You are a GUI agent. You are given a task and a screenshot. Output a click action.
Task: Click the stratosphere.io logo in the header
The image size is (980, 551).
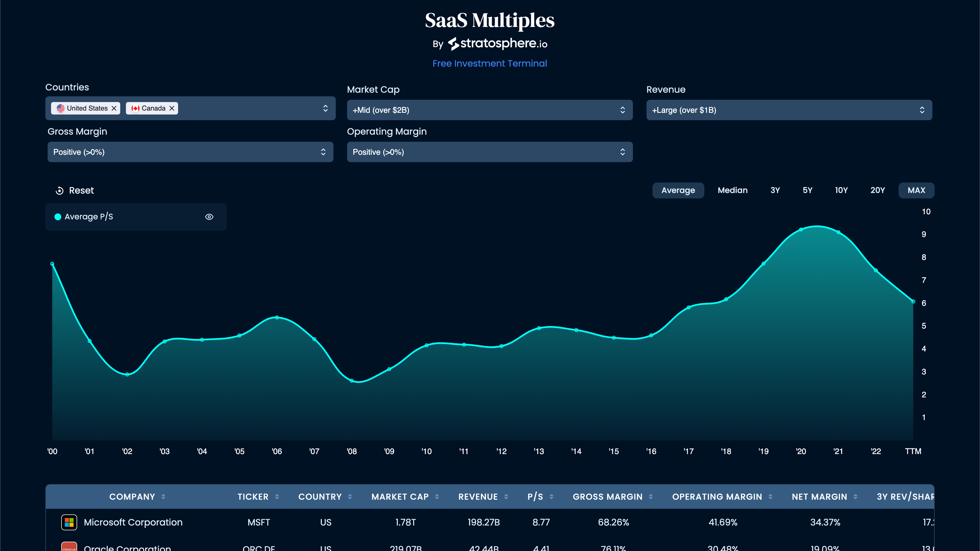point(497,43)
